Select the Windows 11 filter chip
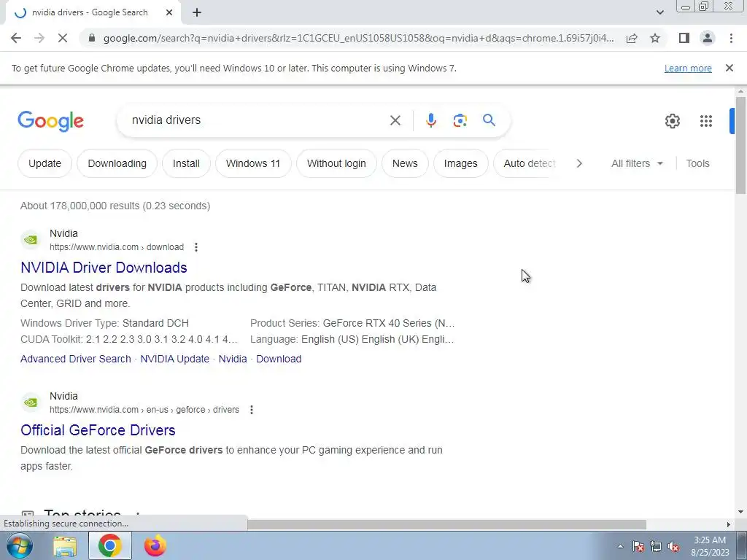Image resolution: width=747 pixels, height=560 pixels. click(253, 163)
